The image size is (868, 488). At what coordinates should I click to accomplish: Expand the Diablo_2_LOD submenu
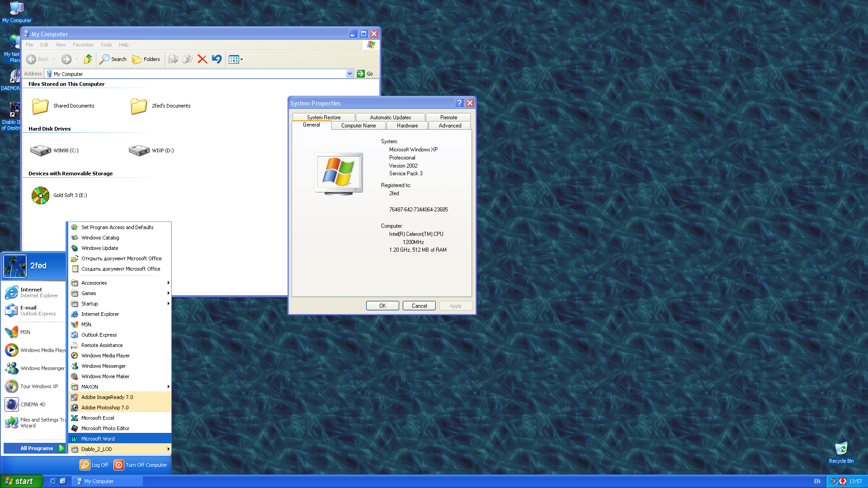[120, 449]
